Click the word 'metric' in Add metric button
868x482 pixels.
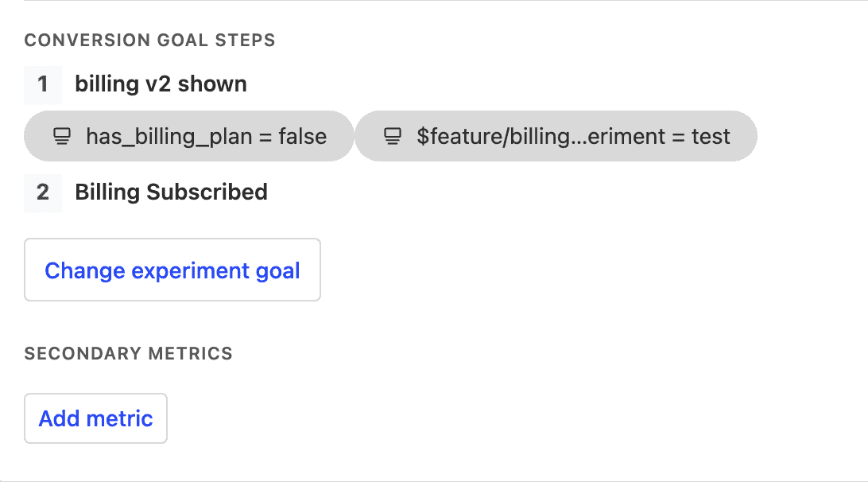119,418
